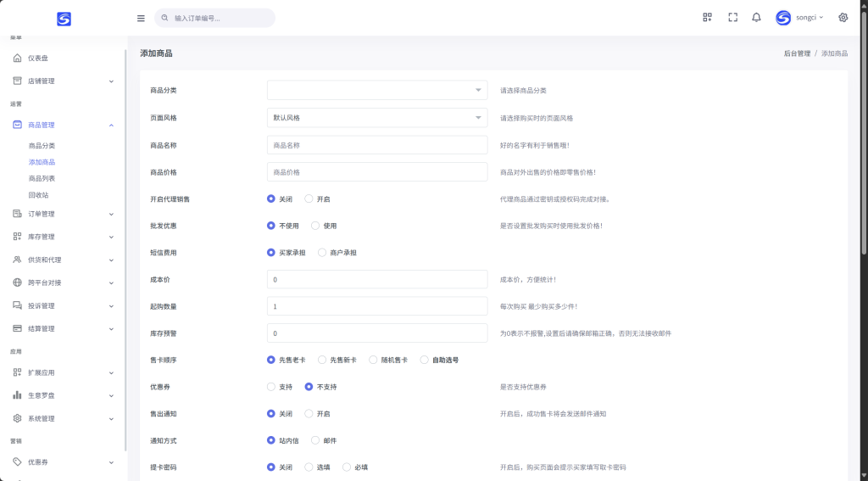Open 商品分类 submenu item

(42, 146)
